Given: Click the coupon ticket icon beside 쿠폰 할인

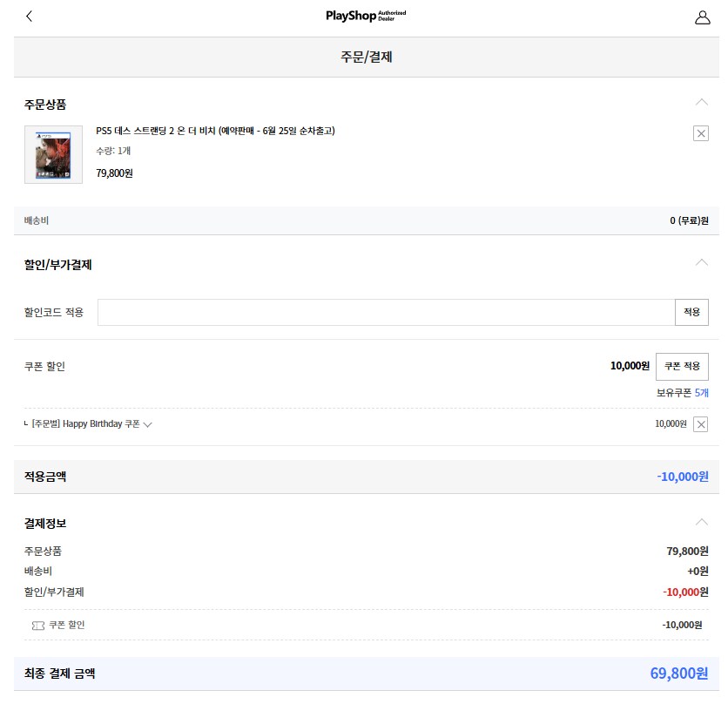Looking at the screenshot, I should [37, 625].
